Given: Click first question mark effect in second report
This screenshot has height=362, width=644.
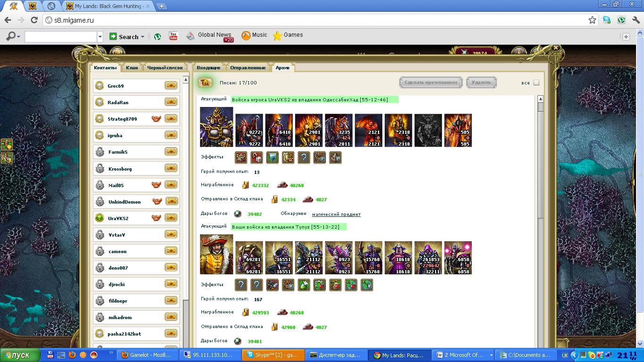Looking at the screenshot, I should coord(241,285).
